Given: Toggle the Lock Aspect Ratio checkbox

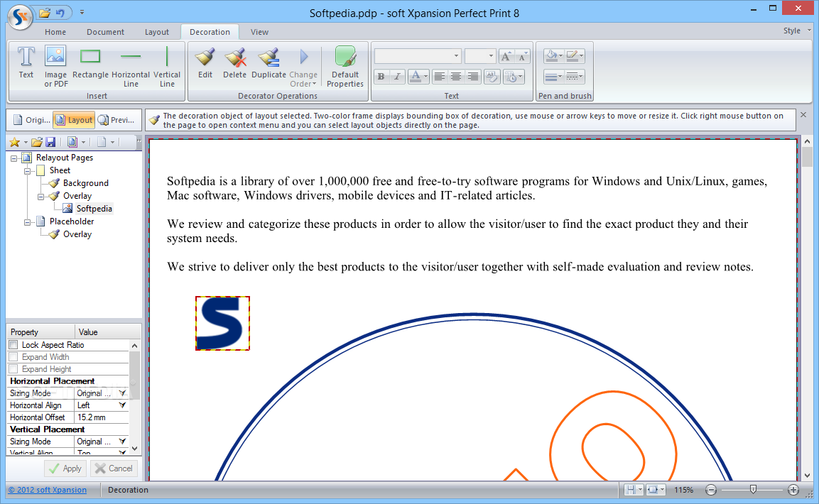Looking at the screenshot, I should [x=13, y=345].
